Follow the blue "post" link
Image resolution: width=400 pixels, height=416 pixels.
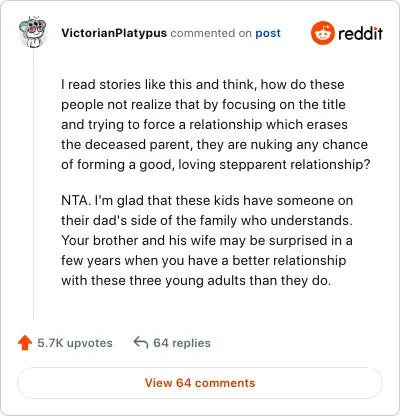point(268,33)
